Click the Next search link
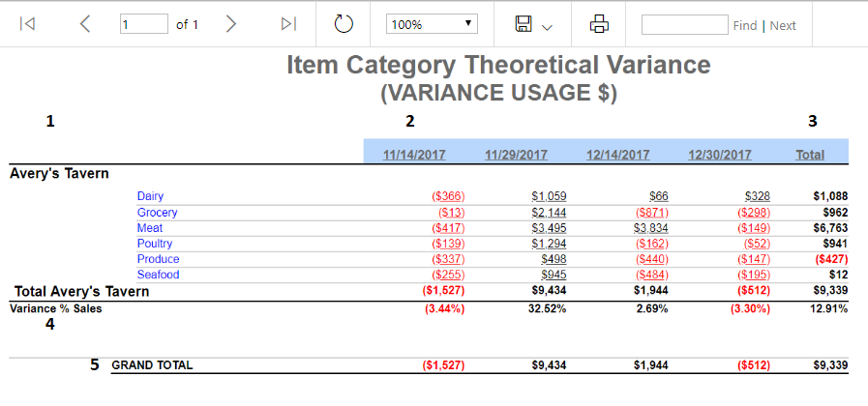 (x=783, y=25)
